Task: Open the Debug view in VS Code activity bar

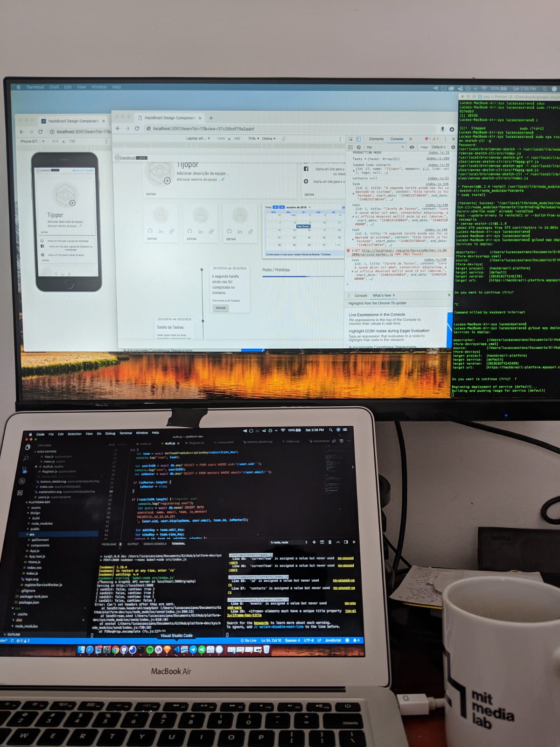Action: pos(22,481)
